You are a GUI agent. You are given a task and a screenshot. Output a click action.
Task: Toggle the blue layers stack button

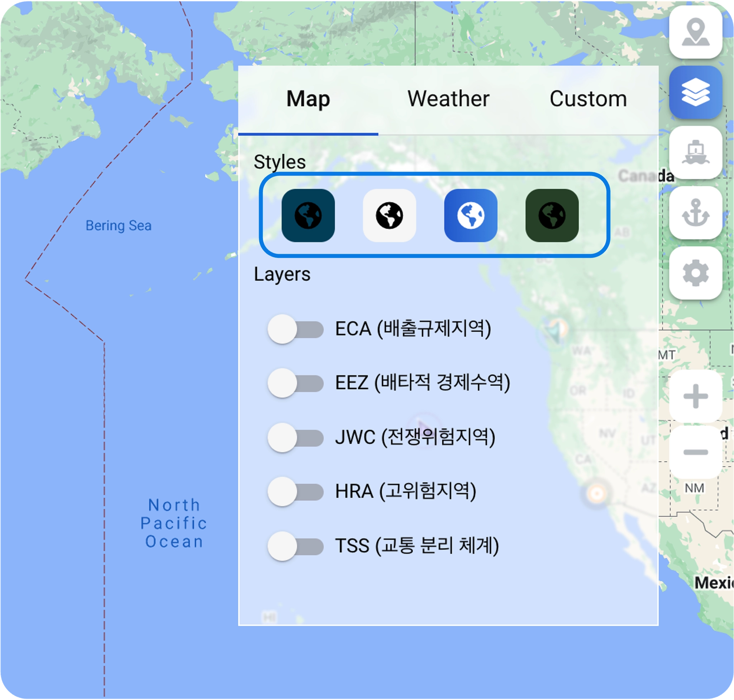[695, 92]
